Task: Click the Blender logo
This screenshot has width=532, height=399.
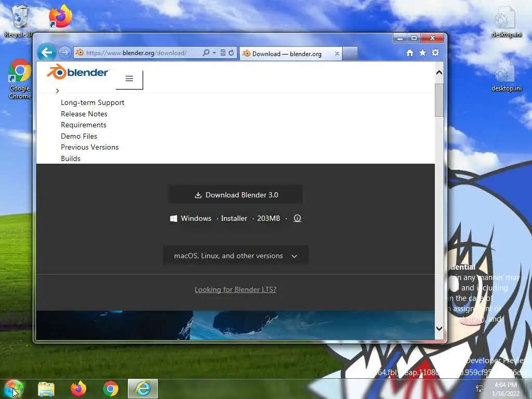Action: pyautogui.click(x=78, y=72)
